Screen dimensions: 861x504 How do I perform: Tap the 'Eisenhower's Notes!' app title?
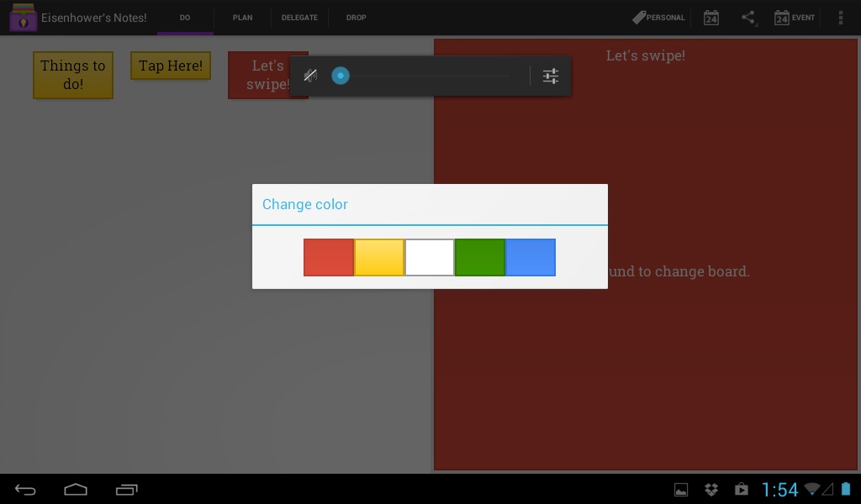pos(94,18)
